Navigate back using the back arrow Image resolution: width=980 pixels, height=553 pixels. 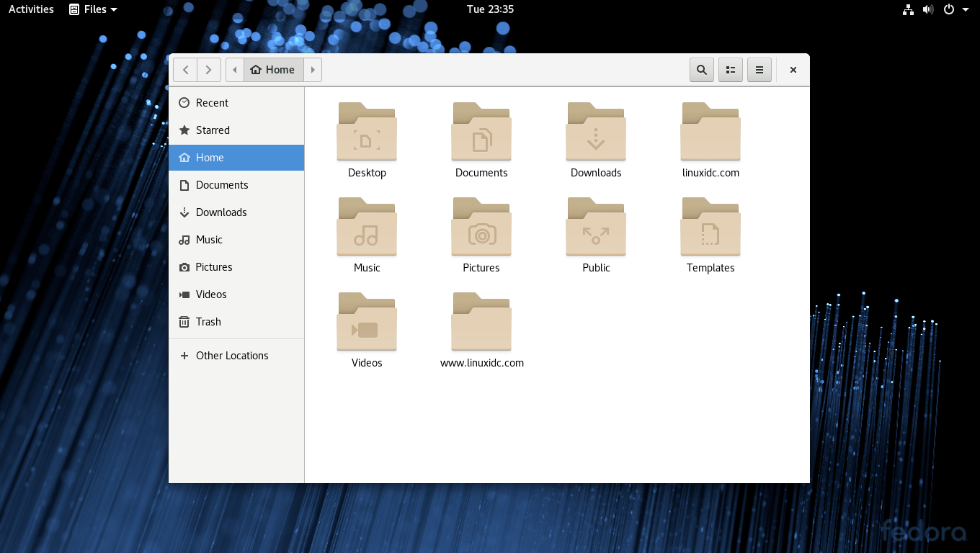tap(185, 69)
